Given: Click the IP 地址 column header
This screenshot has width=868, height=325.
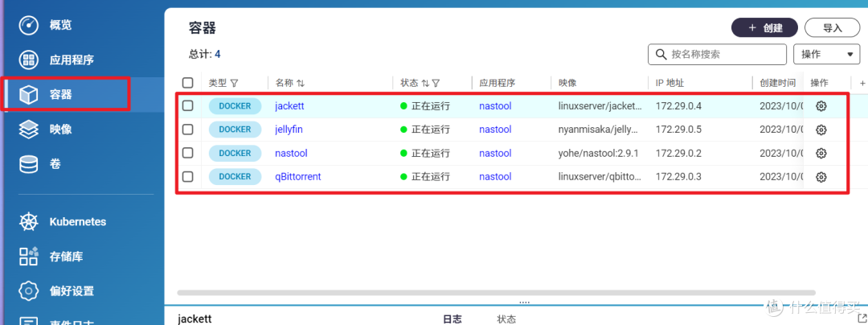Looking at the screenshot, I should pos(669,83).
